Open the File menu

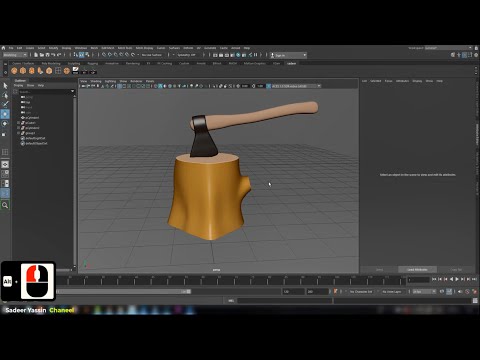pyautogui.click(x=11, y=48)
